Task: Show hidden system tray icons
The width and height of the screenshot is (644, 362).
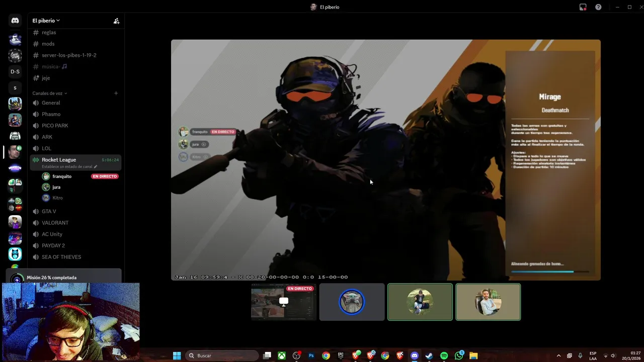Action: (558, 355)
